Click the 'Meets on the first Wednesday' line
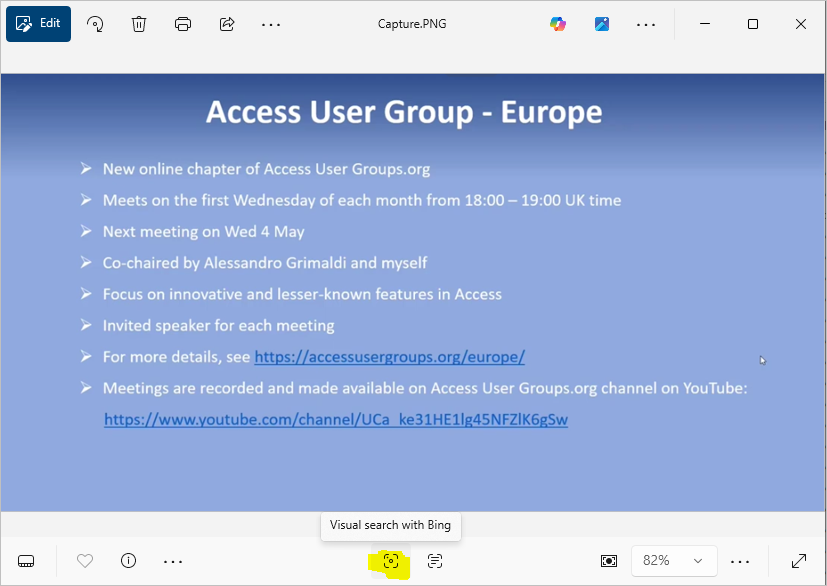The width and height of the screenshot is (827, 586). (x=362, y=200)
